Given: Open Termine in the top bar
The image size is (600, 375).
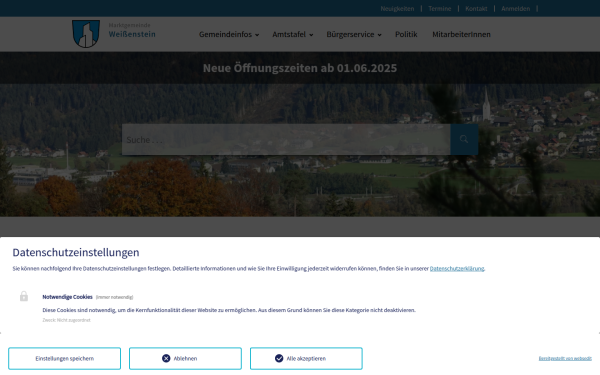Looking at the screenshot, I should click(440, 8).
